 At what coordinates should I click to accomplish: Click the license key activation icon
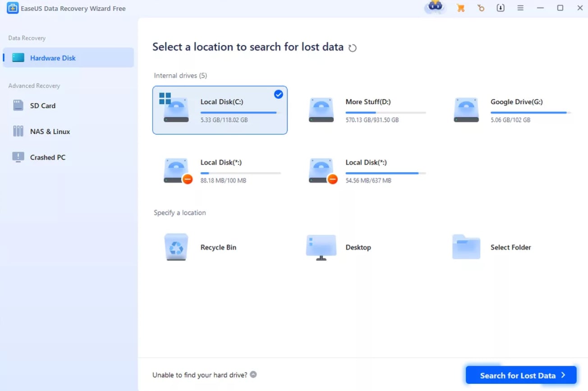pos(481,8)
